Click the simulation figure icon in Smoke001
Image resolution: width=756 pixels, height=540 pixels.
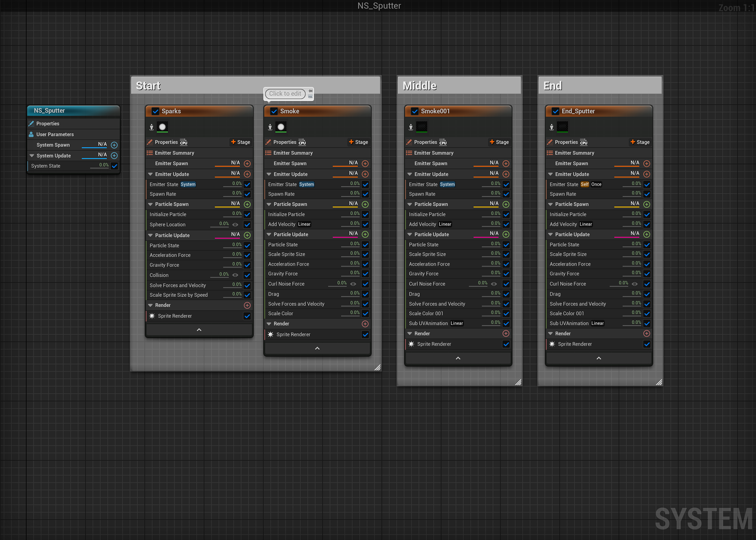click(x=411, y=127)
